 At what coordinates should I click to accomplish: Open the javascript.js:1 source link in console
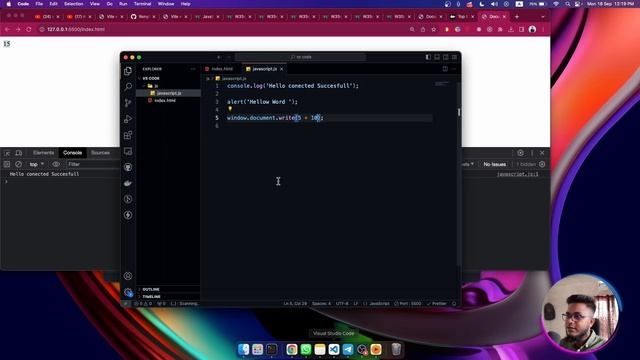pos(517,174)
